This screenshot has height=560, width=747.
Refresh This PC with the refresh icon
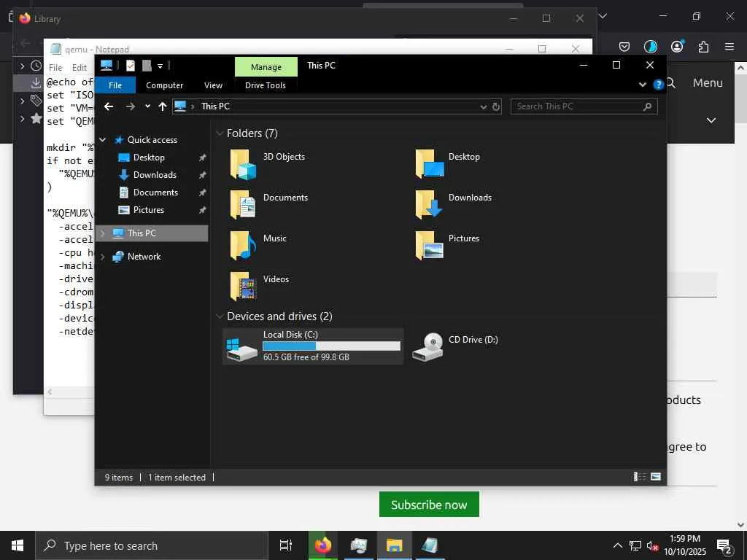[x=496, y=106]
